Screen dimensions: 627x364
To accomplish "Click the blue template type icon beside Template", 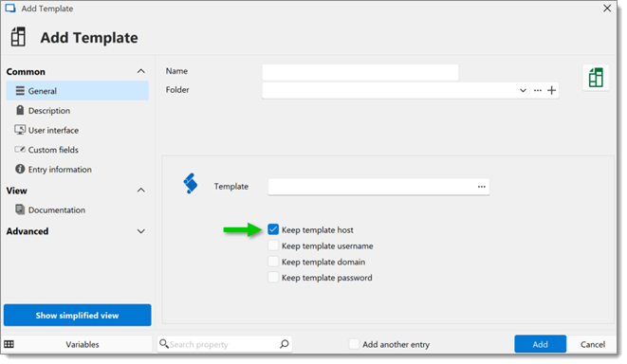I will [191, 183].
